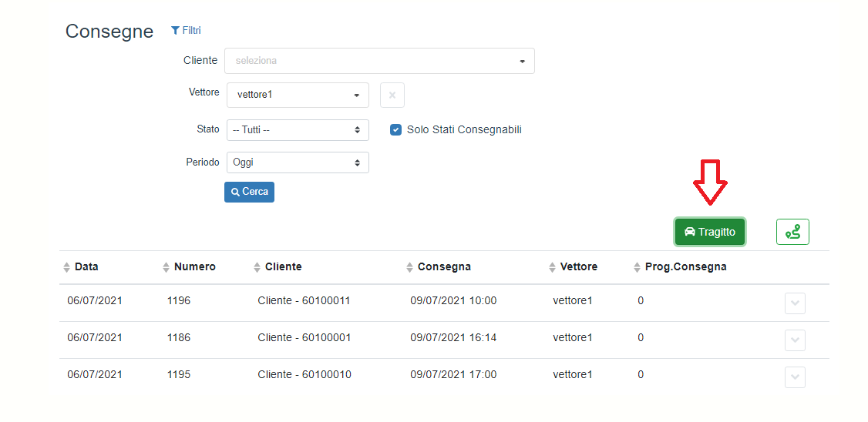This screenshot has width=868, height=422.
Task: Expand row actions for delivery 1186
Action: click(x=795, y=340)
